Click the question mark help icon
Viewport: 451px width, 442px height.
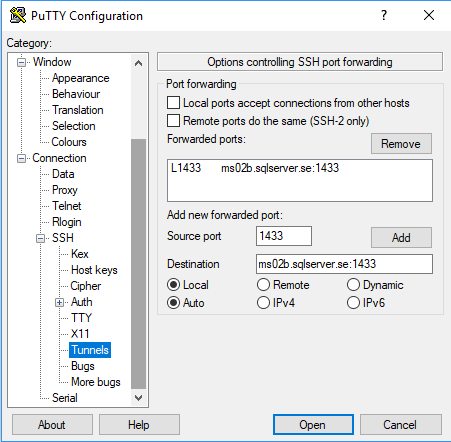384,15
